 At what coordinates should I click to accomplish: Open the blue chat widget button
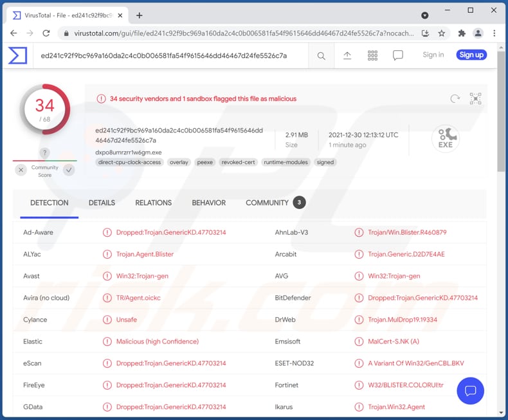[470, 391]
